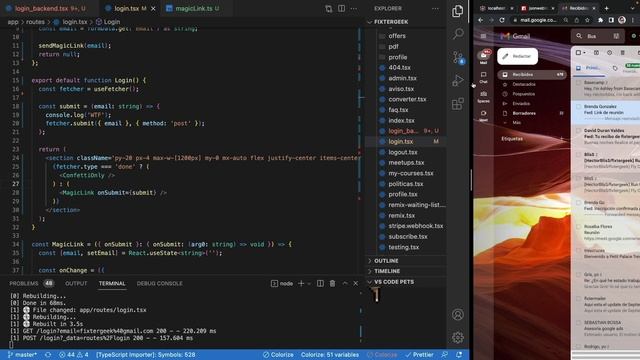Open the Extensions view
This screenshot has width=640, height=360.
point(458,104)
